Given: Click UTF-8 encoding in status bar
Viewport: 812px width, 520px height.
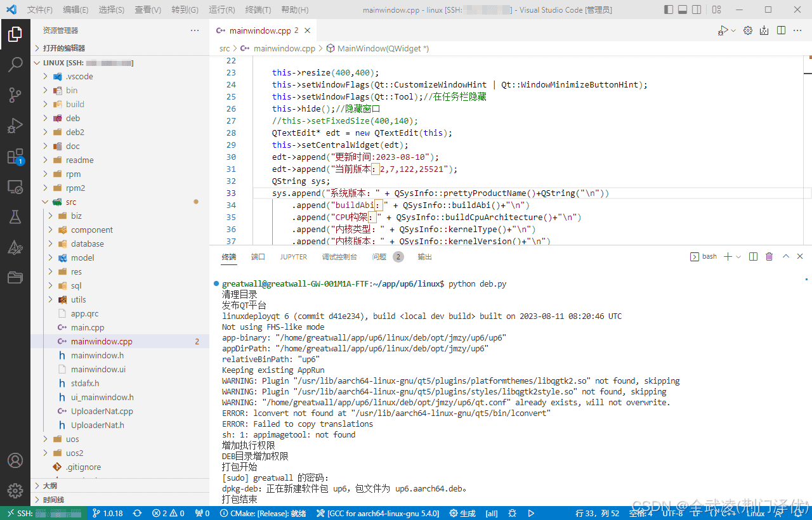Looking at the screenshot, I should tap(672, 513).
